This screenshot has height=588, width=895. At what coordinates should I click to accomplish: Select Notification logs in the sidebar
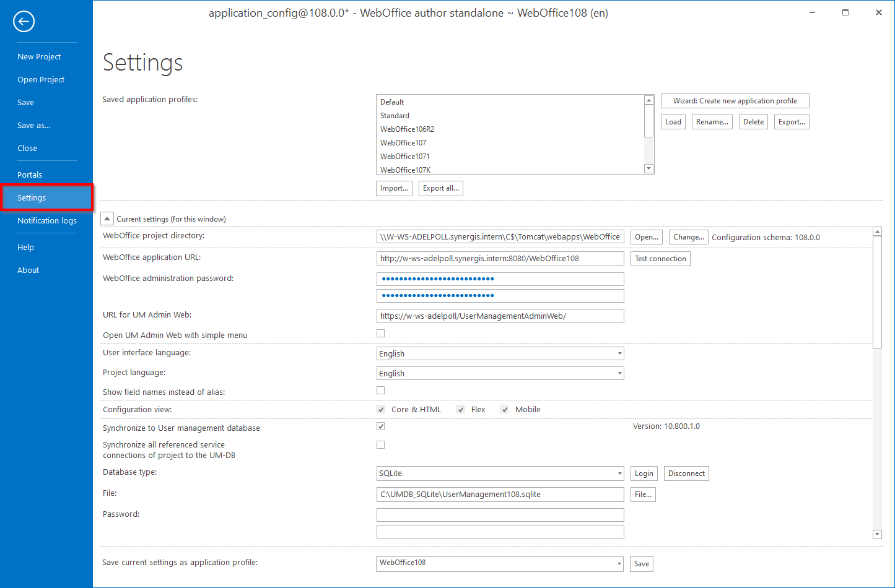[x=46, y=220]
